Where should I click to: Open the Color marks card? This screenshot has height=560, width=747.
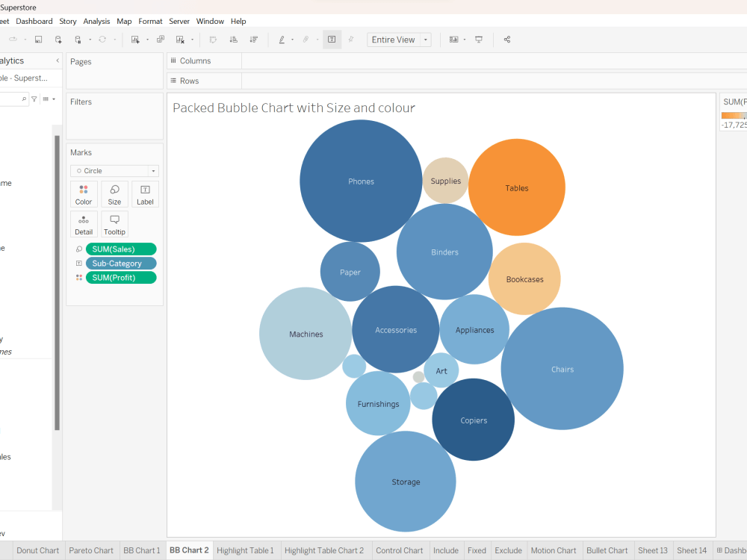pos(84,194)
